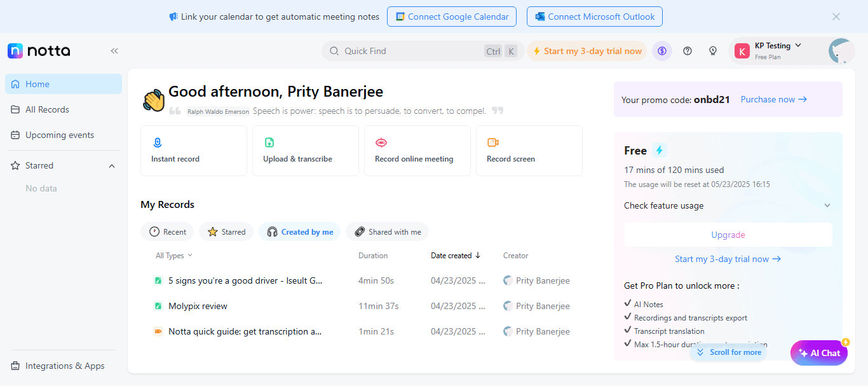Image resolution: width=868 pixels, height=386 pixels.
Task: Select Record screen option
Action: coord(529,151)
